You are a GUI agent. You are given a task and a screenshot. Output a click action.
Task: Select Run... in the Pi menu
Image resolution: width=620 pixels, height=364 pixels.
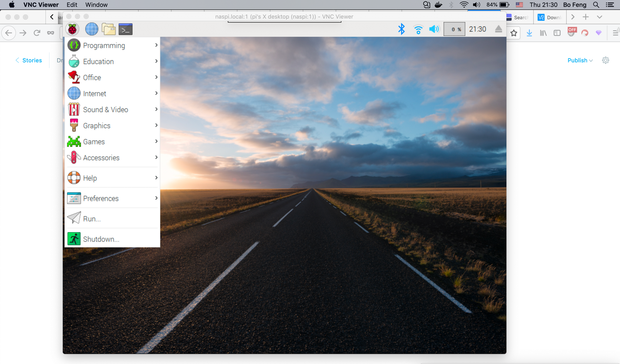92,219
